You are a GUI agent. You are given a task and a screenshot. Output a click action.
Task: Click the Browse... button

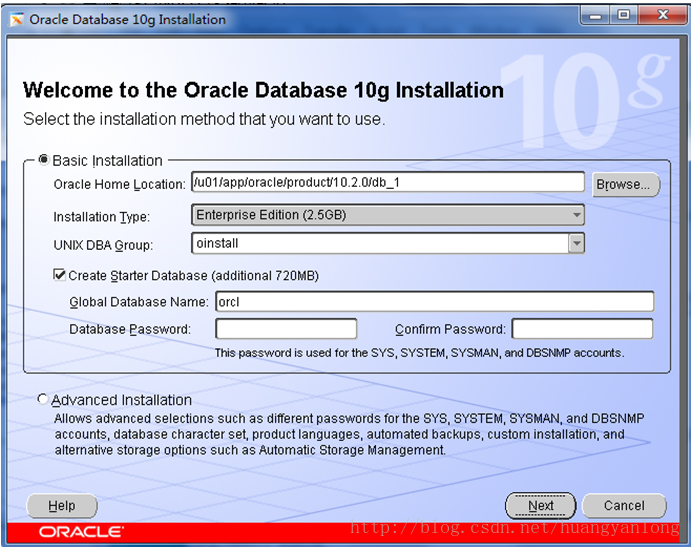(626, 184)
